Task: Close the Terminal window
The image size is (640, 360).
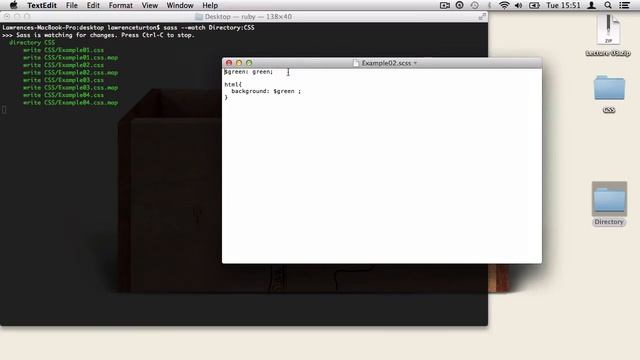Action: coord(7,17)
